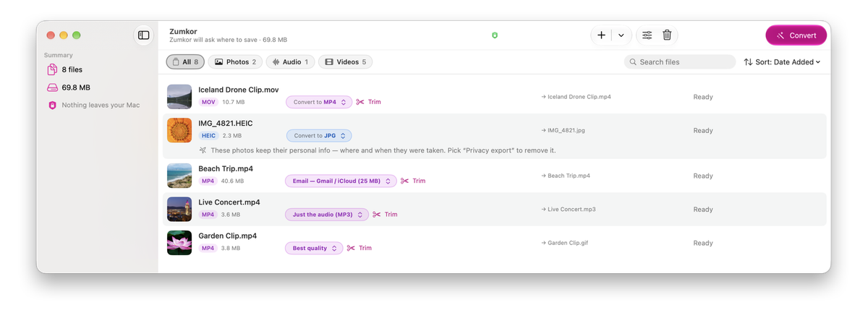Screen dimensions: 868x318
Task: Click the MP4 badge on Beach Trip
Action: pos(208,181)
